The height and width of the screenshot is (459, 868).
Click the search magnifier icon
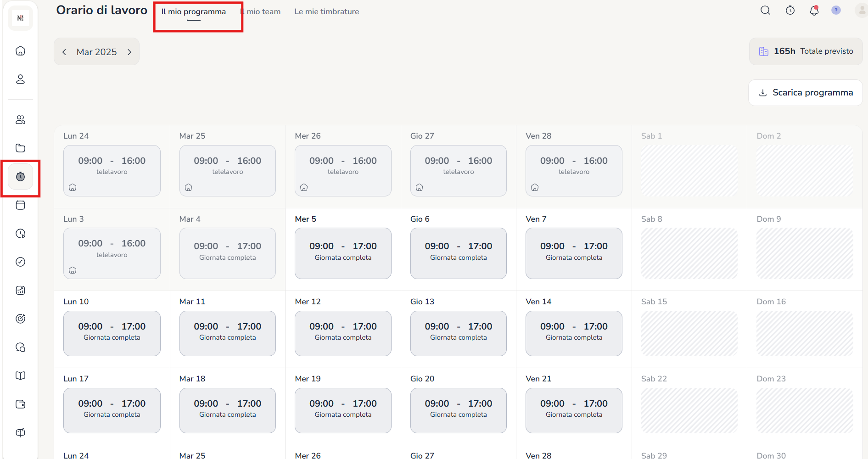tap(765, 11)
